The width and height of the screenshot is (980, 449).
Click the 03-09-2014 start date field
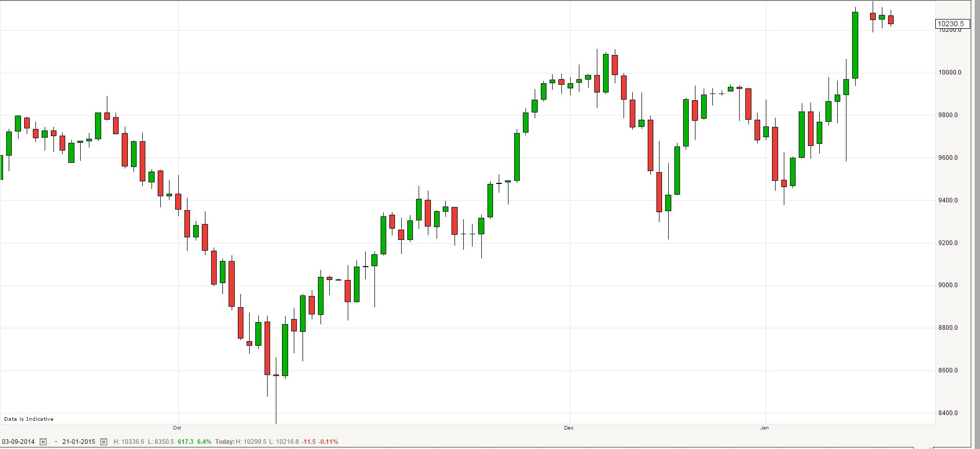pyautogui.click(x=18, y=442)
